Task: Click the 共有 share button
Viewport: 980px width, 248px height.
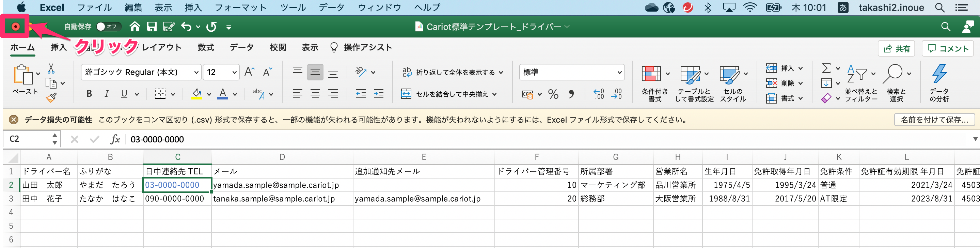Action: [897, 49]
